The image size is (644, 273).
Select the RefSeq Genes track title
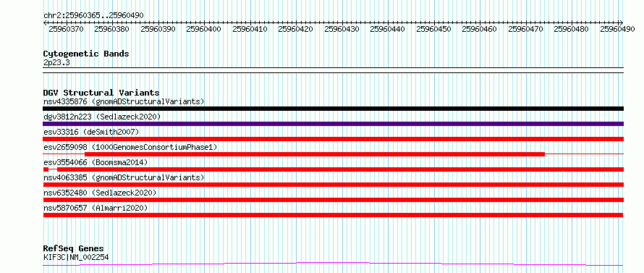tap(74, 249)
